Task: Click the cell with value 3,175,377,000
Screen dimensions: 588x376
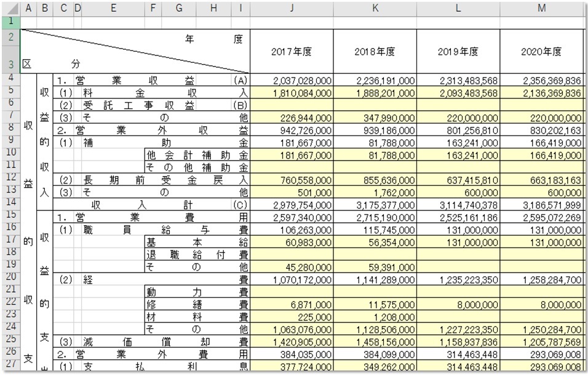Action: pyautogui.click(x=375, y=205)
